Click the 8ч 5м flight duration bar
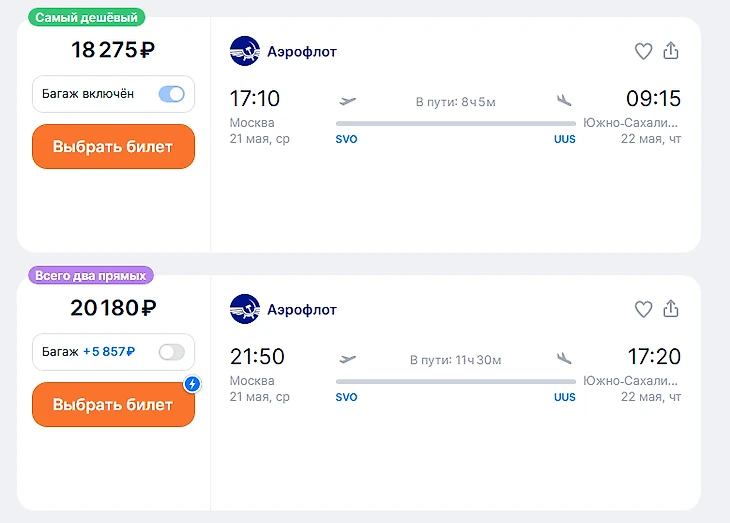730x523 pixels. pyautogui.click(x=456, y=123)
